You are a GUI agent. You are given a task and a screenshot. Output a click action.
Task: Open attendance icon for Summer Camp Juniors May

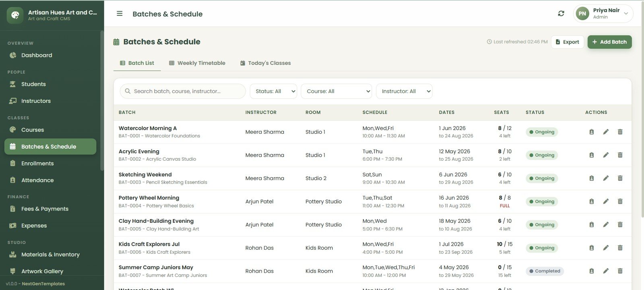[x=591, y=271]
